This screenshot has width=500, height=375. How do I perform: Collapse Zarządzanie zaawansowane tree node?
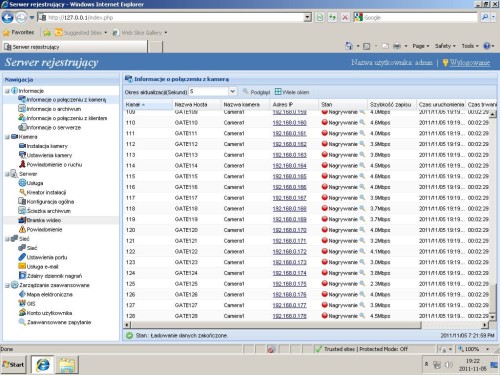point(7,285)
